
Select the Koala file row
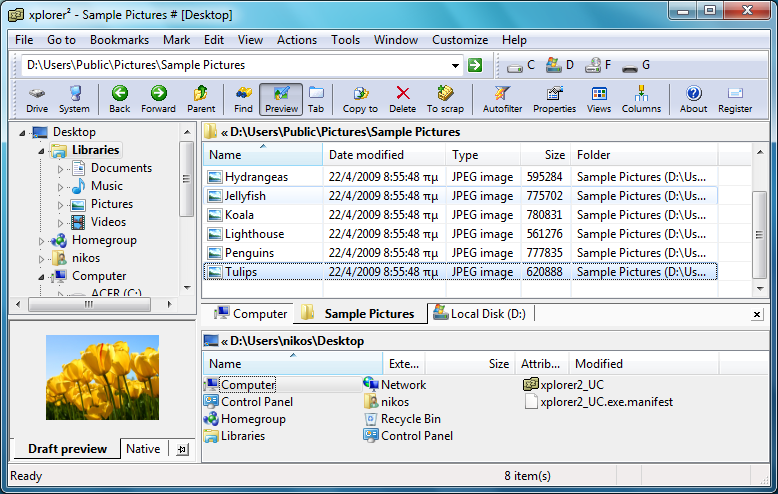tap(460, 215)
